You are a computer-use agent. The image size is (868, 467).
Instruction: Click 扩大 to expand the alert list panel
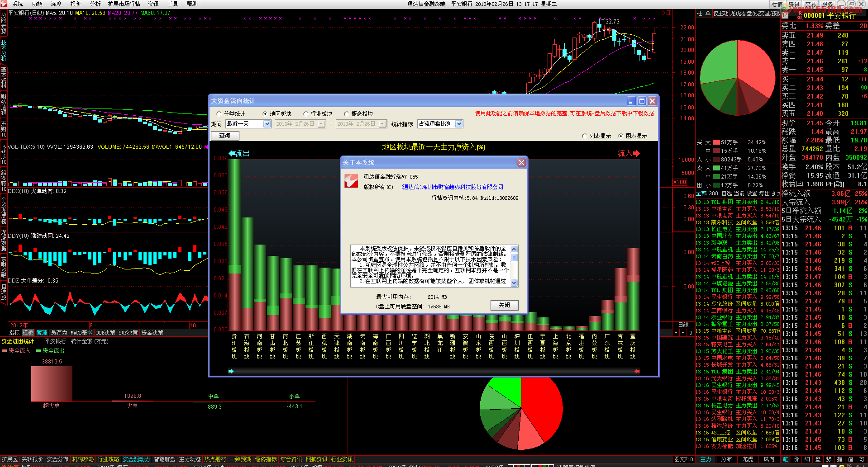(x=776, y=193)
